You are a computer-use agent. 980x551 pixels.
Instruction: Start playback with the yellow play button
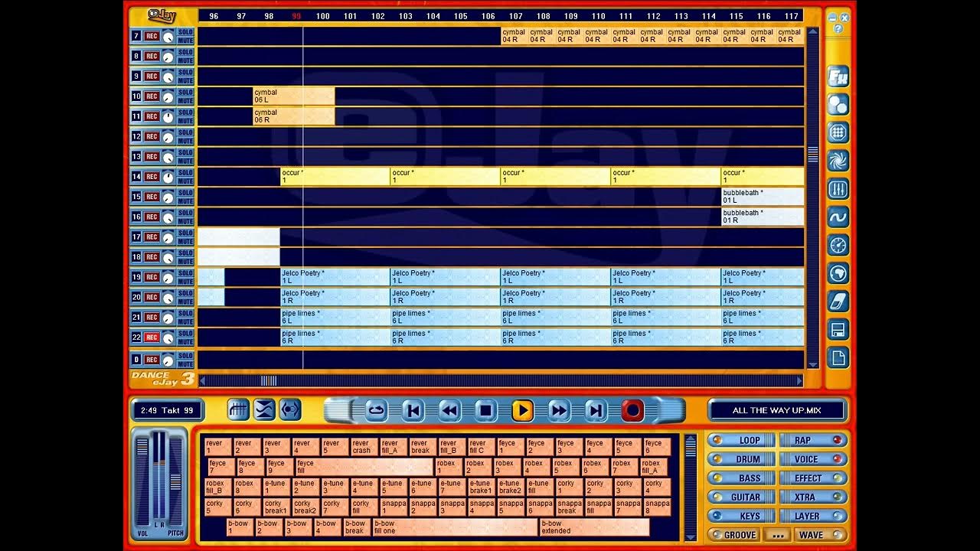click(x=522, y=411)
